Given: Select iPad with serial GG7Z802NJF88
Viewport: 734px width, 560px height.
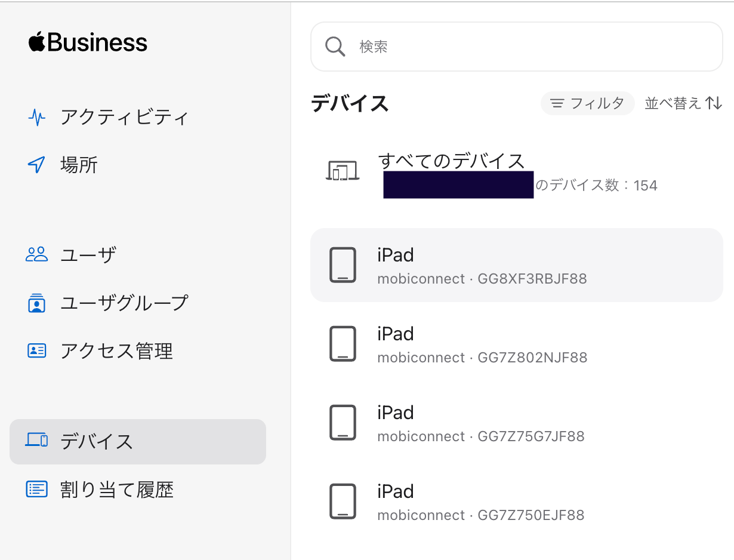Looking at the screenshot, I should [517, 344].
